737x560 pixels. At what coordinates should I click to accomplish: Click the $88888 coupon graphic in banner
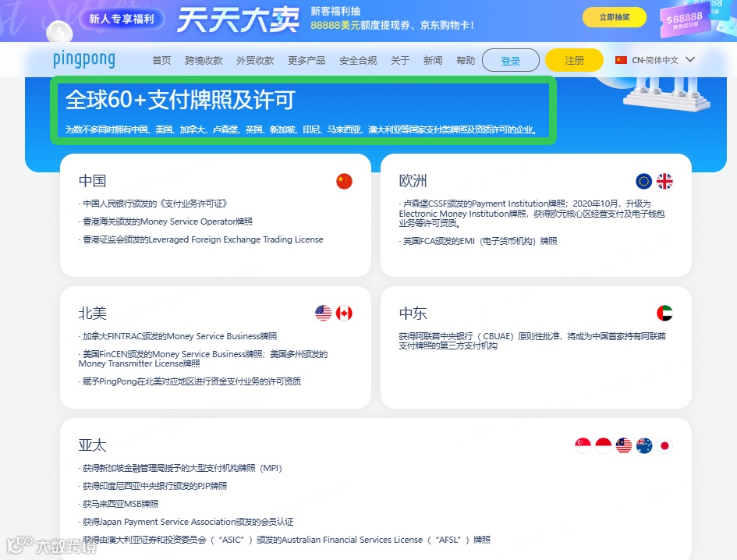coord(686,22)
